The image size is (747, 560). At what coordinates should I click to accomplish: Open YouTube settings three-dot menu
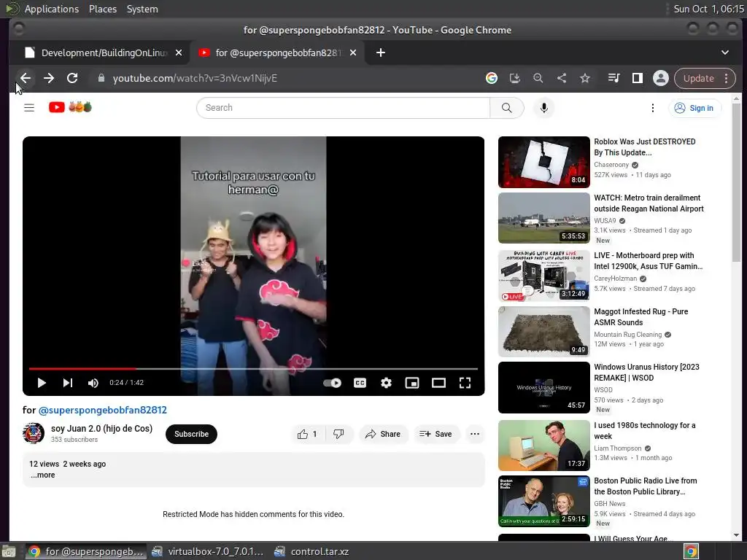tap(653, 108)
